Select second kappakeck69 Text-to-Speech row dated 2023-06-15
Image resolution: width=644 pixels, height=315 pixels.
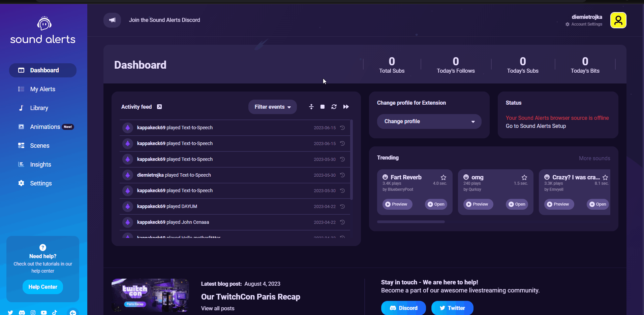pos(235,143)
